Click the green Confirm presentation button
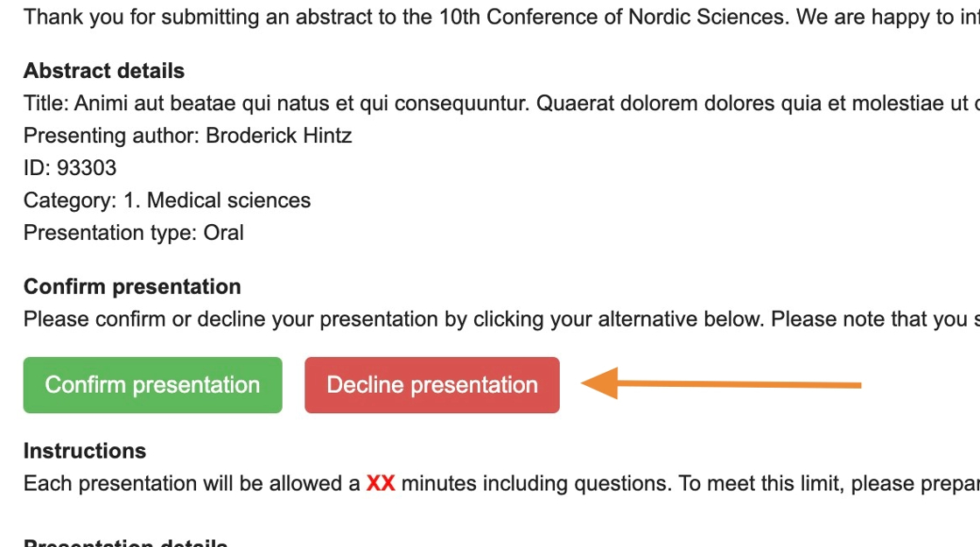 [152, 385]
